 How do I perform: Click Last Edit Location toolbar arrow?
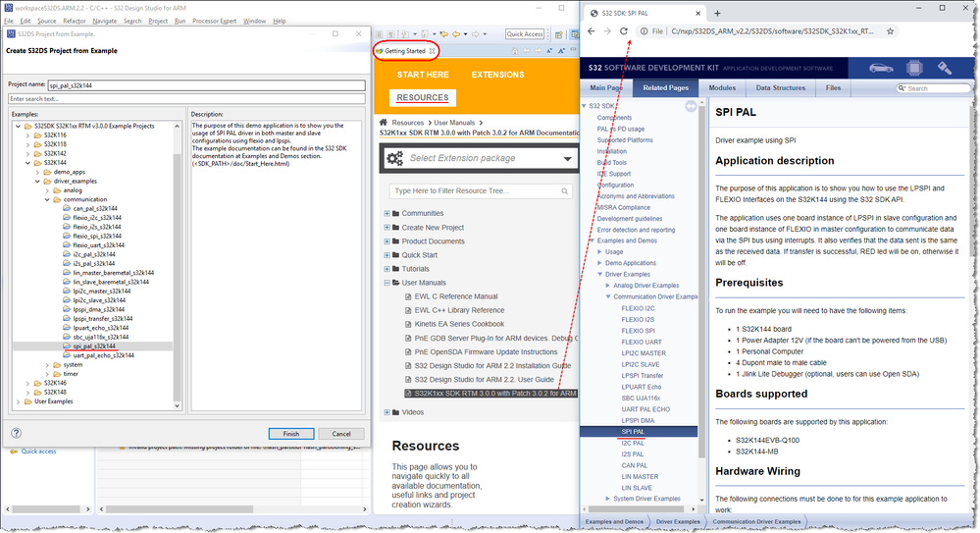[x=443, y=33]
